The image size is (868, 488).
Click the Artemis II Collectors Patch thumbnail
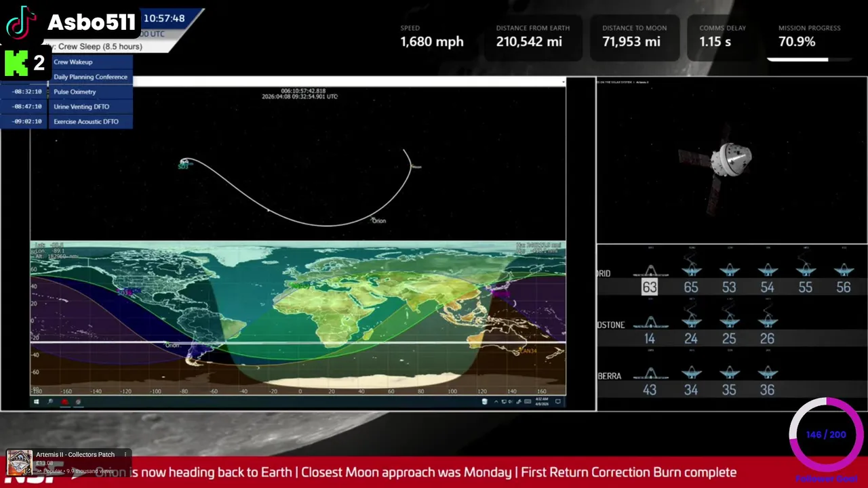(20, 463)
